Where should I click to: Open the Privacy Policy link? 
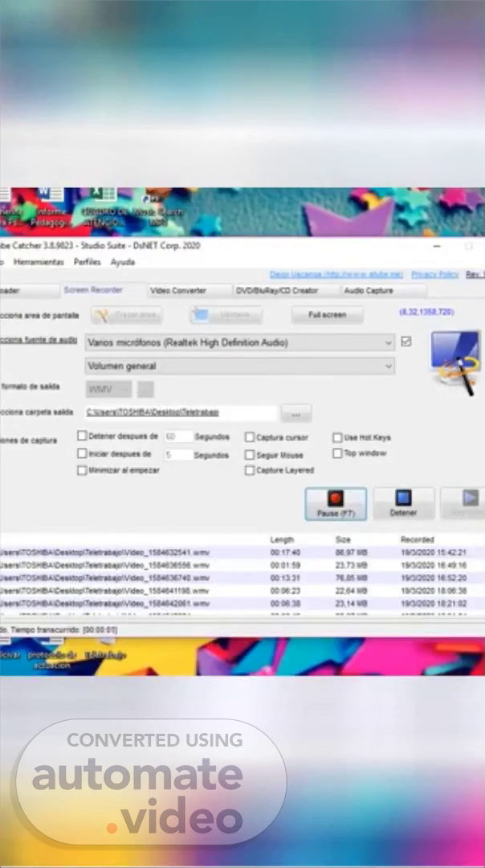coord(434,274)
